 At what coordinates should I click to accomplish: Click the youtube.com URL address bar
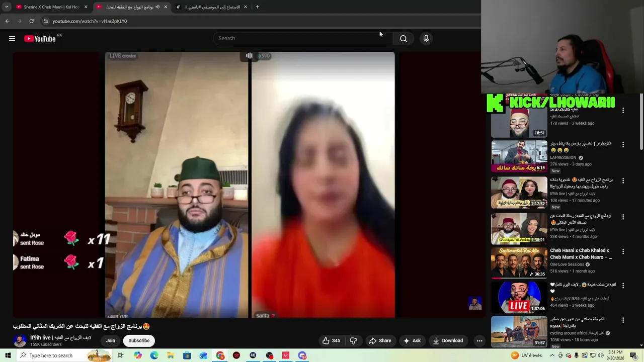pyautogui.click(x=90, y=21)
